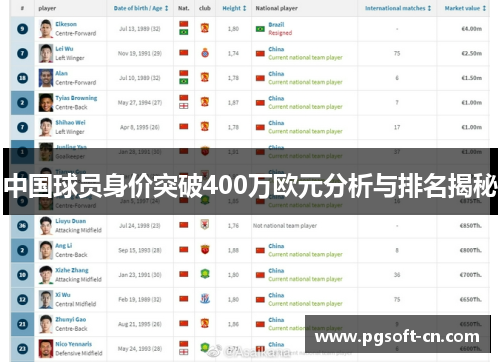Click the Brazil flag beside the Brazil Resigned entry

pyautogui.click(x=260, y=29)
